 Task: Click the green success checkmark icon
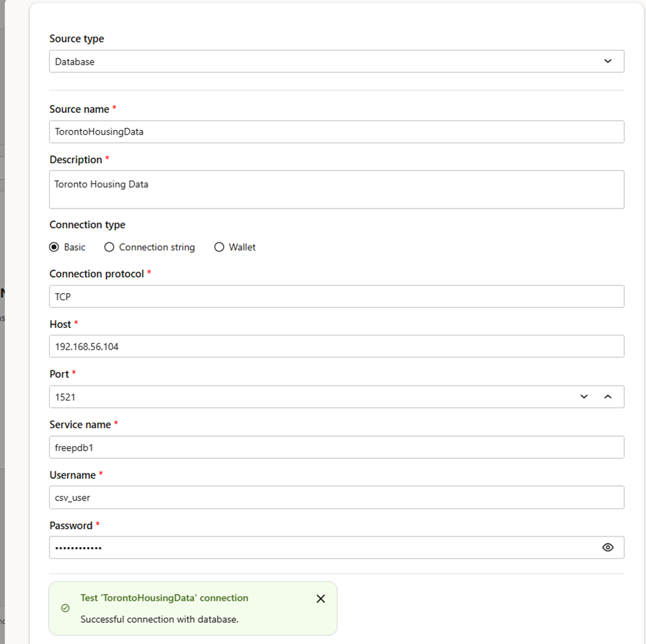[65, 607]
